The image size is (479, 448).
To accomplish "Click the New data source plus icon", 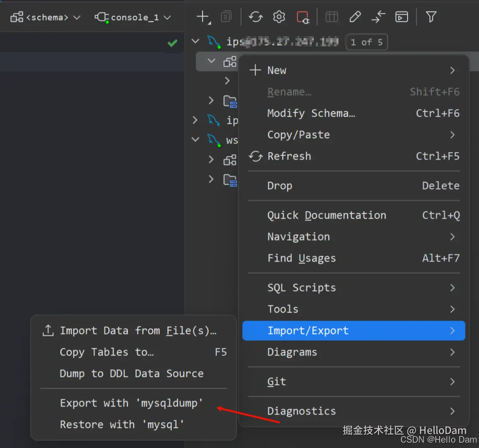I will (x=203, y=17).
